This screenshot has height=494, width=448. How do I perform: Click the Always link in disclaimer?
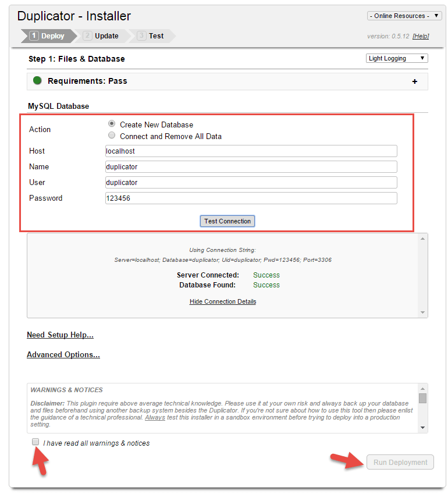[x=155, y=417]
